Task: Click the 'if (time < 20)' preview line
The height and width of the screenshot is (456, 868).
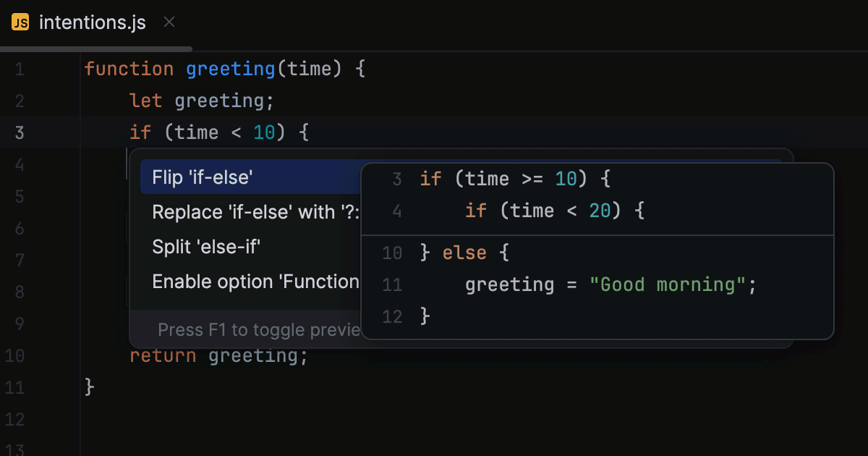Action: coord(554,211)
